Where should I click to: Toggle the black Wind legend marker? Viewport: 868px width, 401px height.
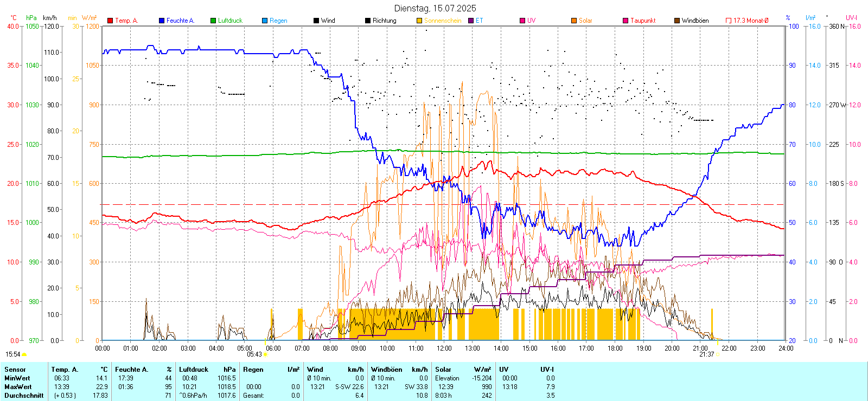click(x=316, y=21)
